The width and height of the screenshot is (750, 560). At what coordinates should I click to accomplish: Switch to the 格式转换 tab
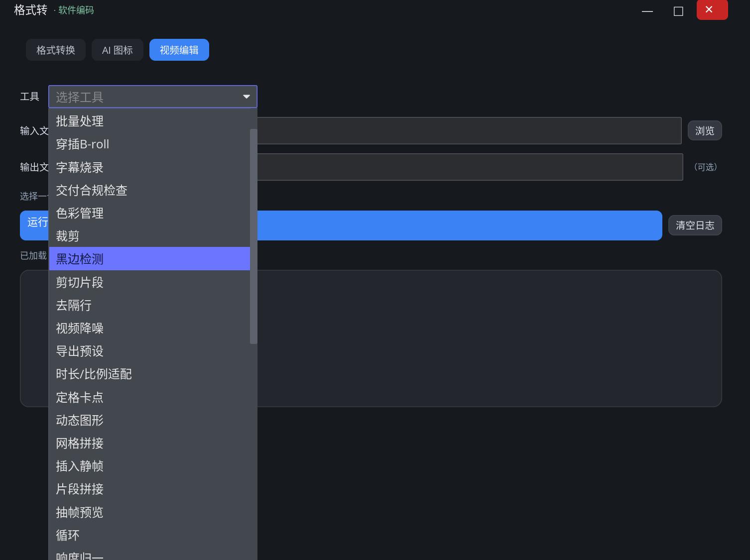(56, 50)
